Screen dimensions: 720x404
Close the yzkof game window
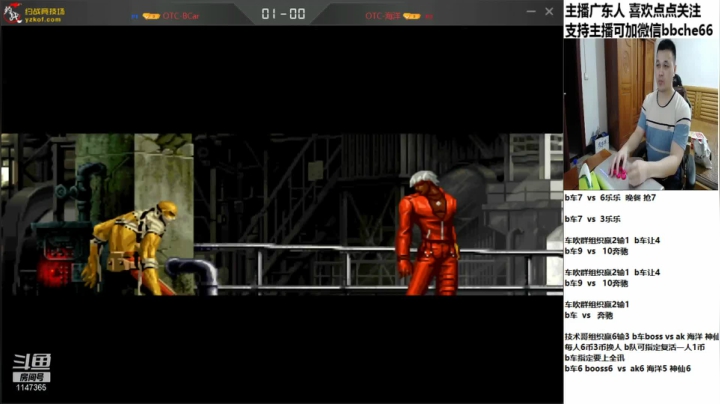tap(549, 11)
